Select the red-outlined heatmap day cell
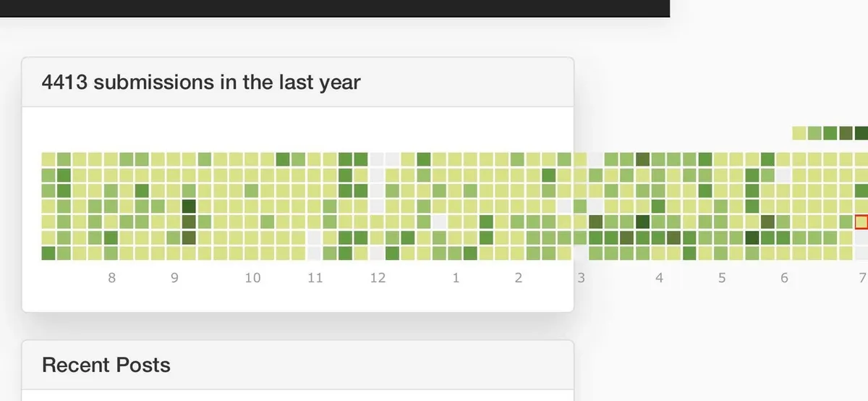This screenshot has height=401, width=868. [861, 221]
